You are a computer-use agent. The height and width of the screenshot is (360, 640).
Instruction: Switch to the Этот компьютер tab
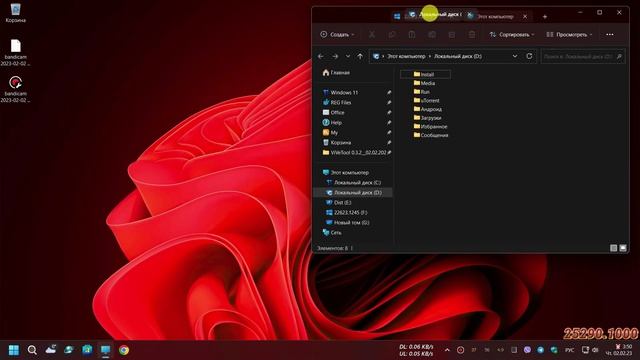[495, 16]
